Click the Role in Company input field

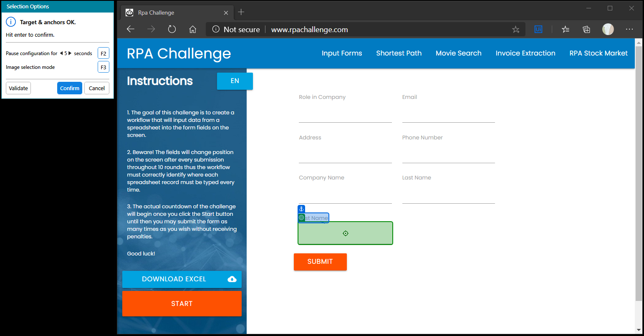click(x=345, y=113)
